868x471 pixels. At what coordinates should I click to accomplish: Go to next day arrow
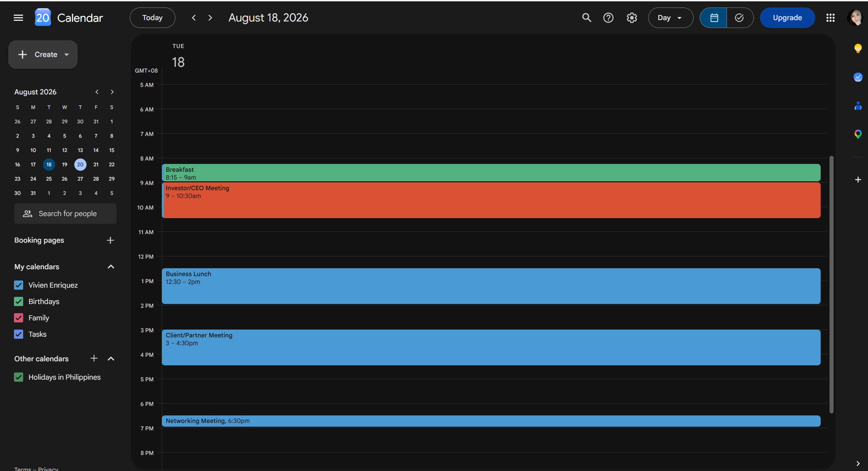(210, 18)
